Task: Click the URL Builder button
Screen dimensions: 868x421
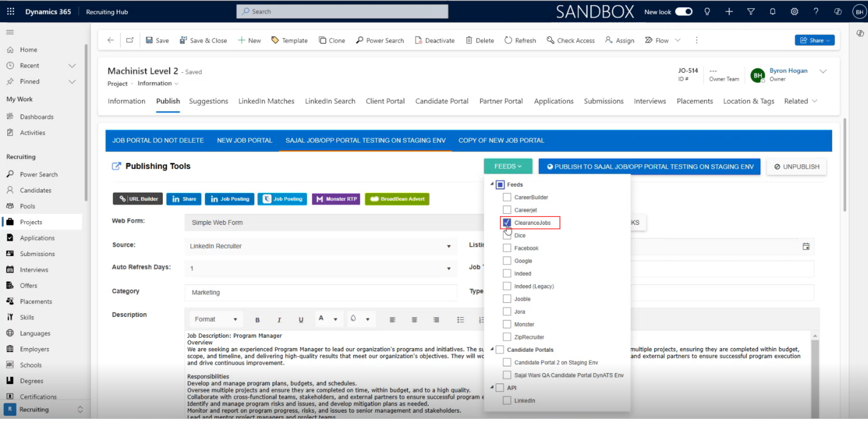Action: 138,199
